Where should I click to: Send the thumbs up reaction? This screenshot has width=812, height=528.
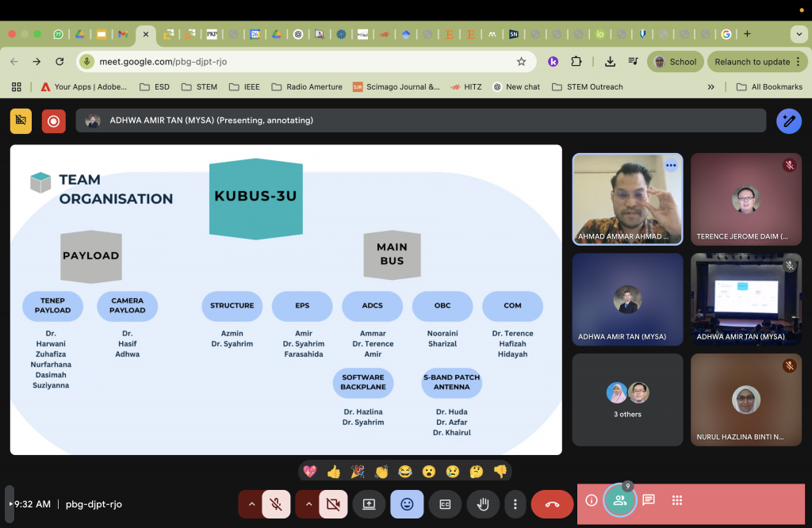tap(334, 471)
